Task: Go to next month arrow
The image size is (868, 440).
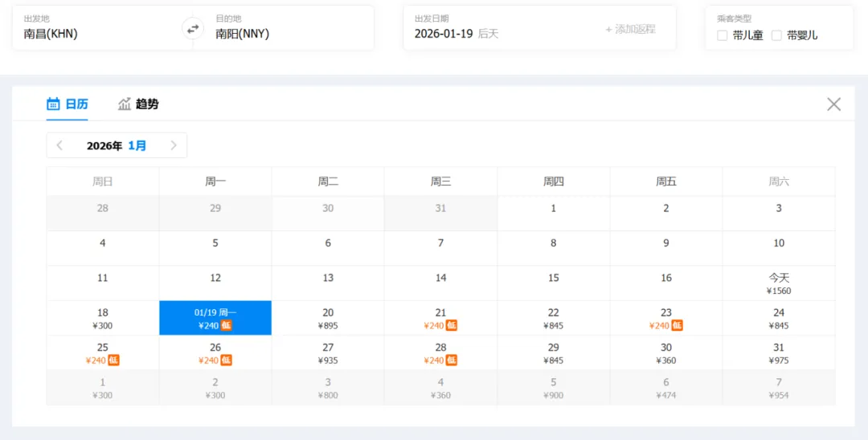Action: click(174, 145)
